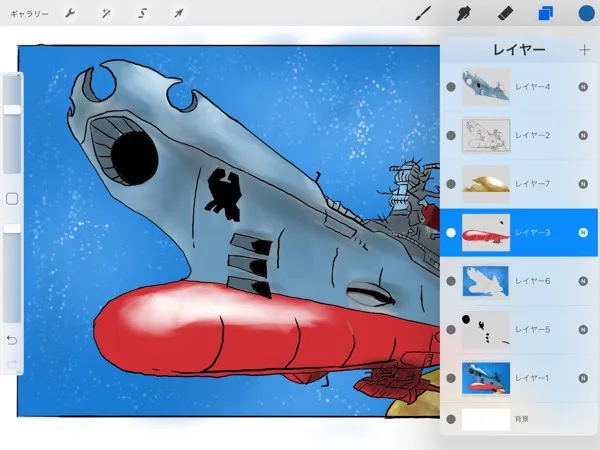Undo the last action with the arrow
This screenshot has width=600, height=450.
click(x=12, y=340)
